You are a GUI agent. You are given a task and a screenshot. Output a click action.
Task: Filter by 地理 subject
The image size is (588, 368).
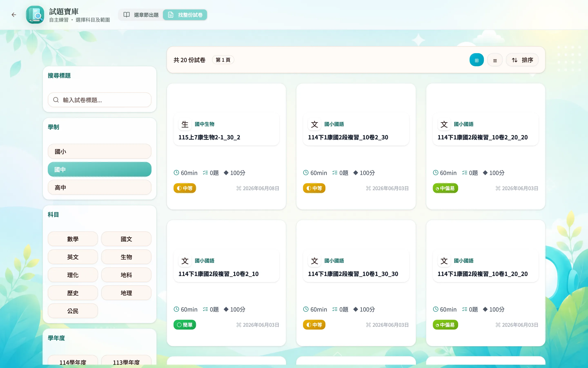tap(126, 293)
